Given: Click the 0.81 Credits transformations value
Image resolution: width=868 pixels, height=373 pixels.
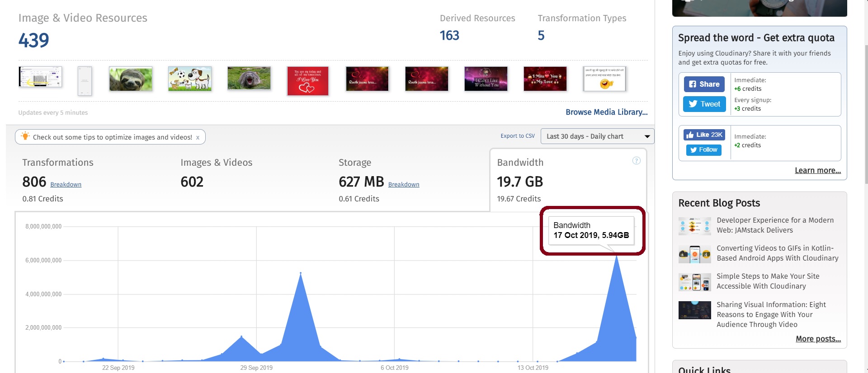Looking at the screenshot, I should [42, 199].
